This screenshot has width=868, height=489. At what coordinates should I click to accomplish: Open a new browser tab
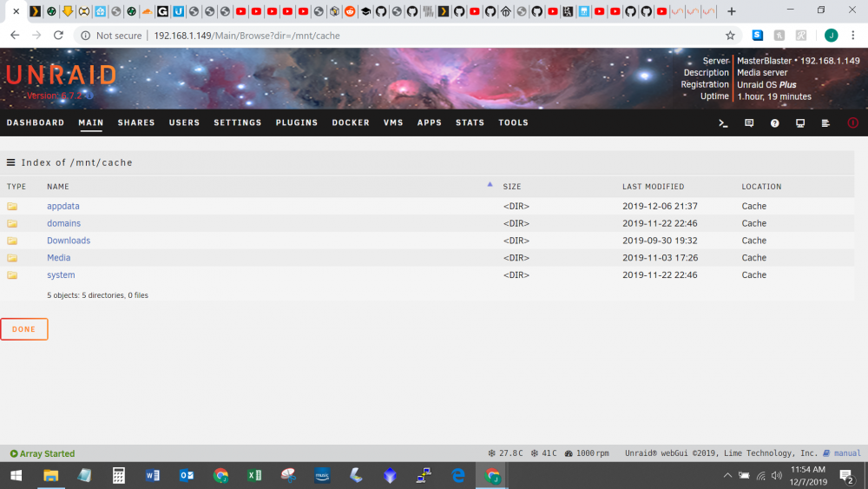pos(731,11)
